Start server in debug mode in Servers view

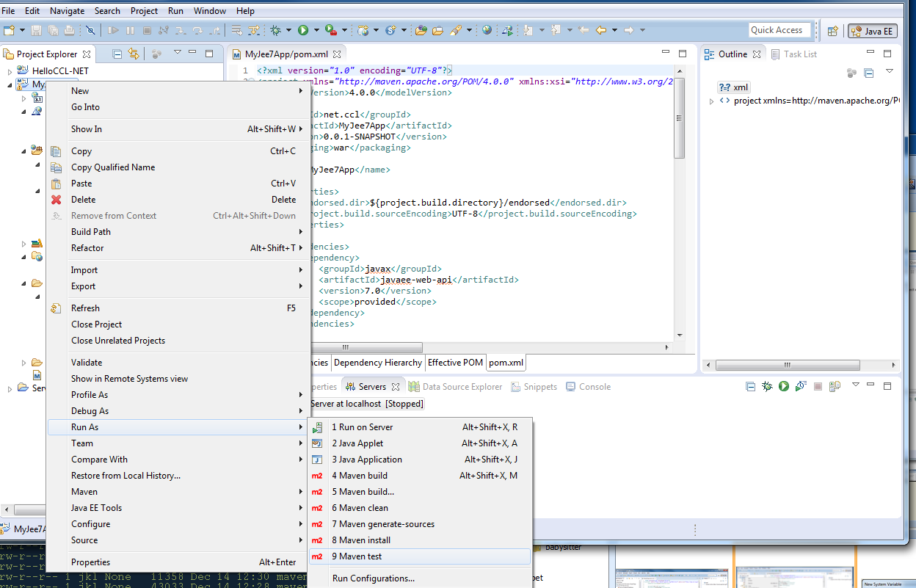[767, 386]
